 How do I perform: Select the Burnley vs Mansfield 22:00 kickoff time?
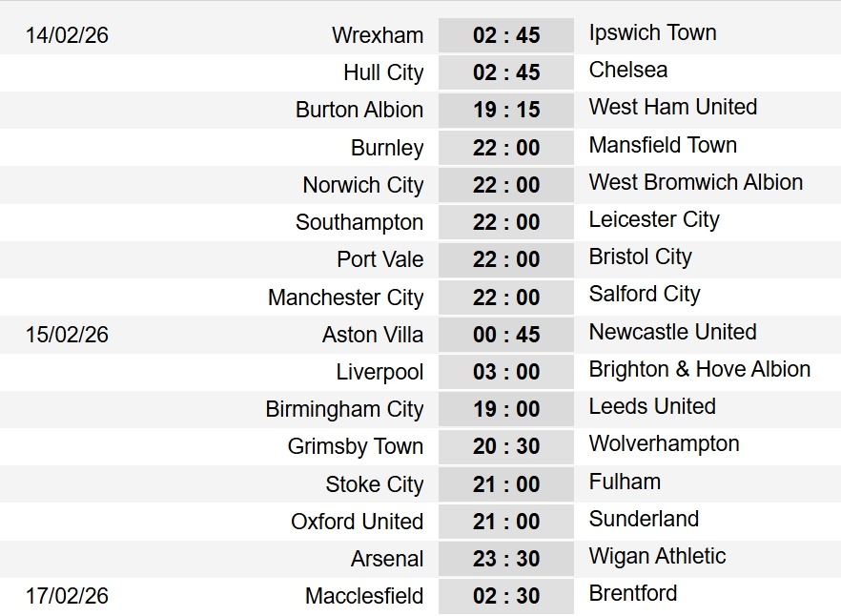coord(505,148)
